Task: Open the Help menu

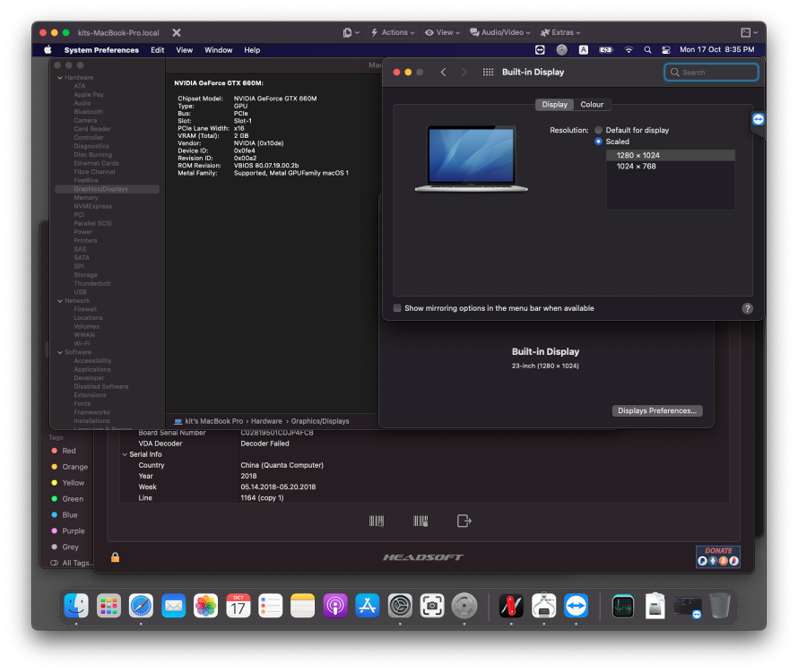Action: (252, 50)
